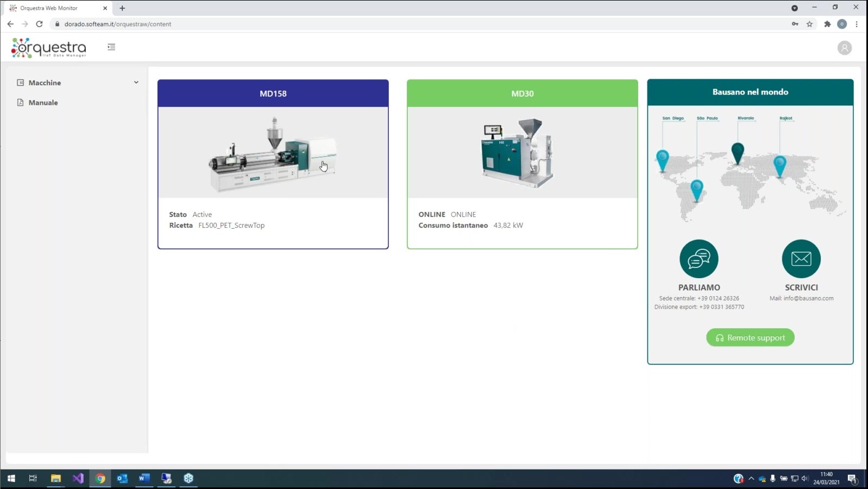Toggle the sidebar collapse menu icon
The width and height of the screenshot is (868, 489).
(x=111, y=47)
